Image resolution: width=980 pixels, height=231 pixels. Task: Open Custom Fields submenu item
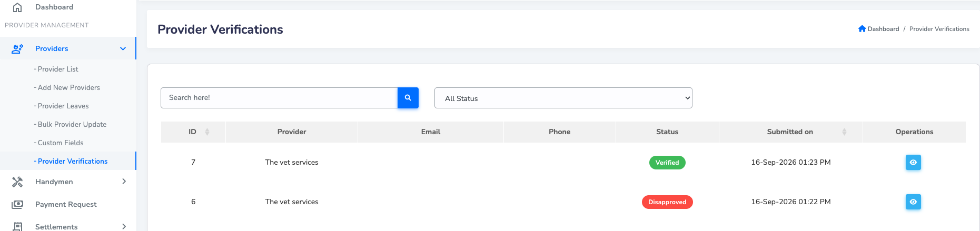(61, 143)
